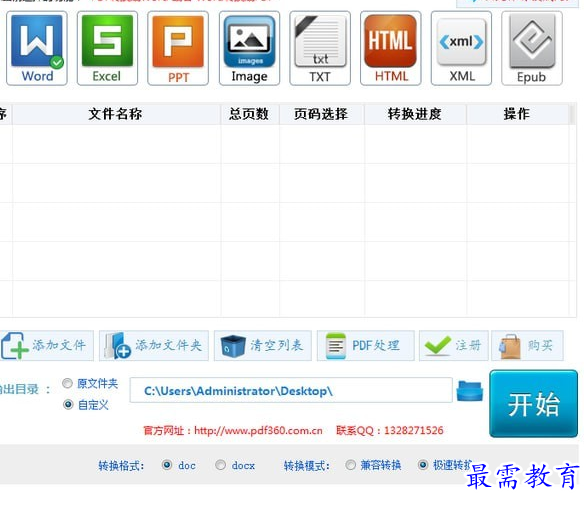This screenshot has height=508, width=588.
Task: Click the output path field showing Desktop
Action: [291, 390]
